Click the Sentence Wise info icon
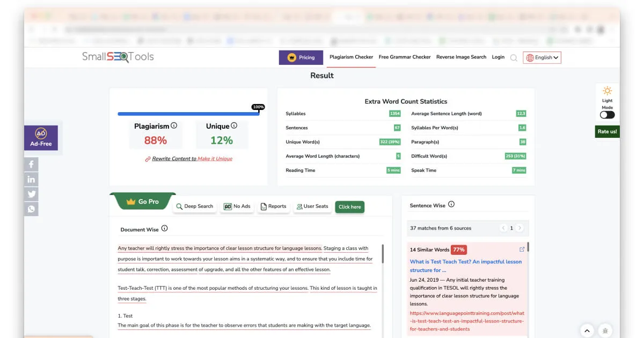This screenshot has width=644, height=338. click(451, 203)
